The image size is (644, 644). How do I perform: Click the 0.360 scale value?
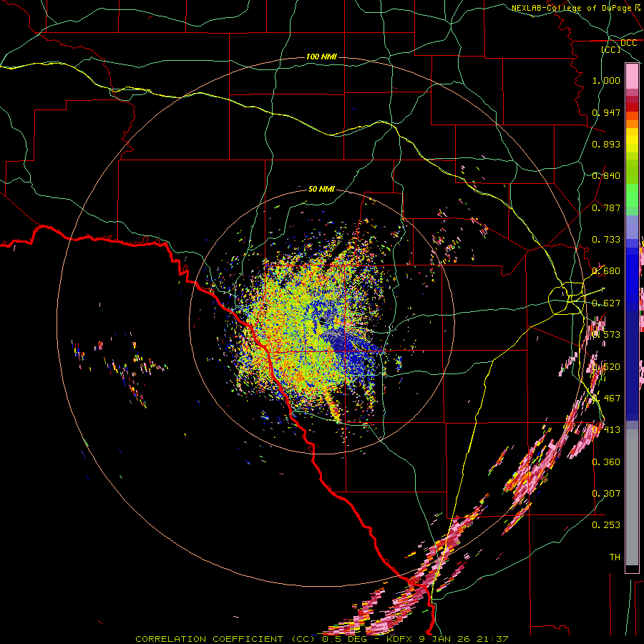tap(606, 462)
